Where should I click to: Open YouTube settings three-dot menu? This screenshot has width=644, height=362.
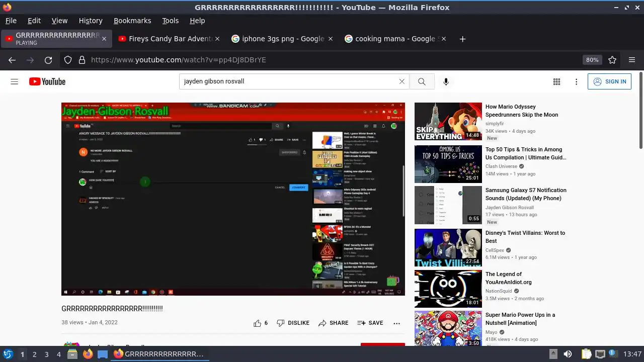(x=576, y=81)
